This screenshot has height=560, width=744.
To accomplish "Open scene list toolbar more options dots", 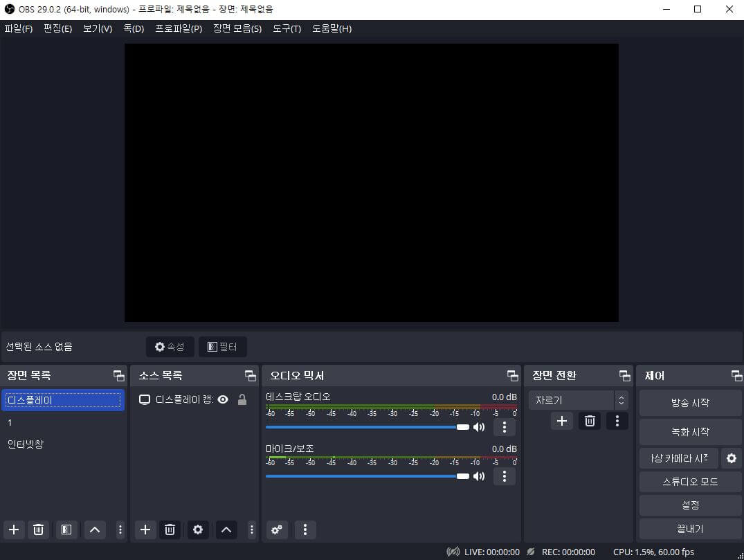I will point(120,530).
